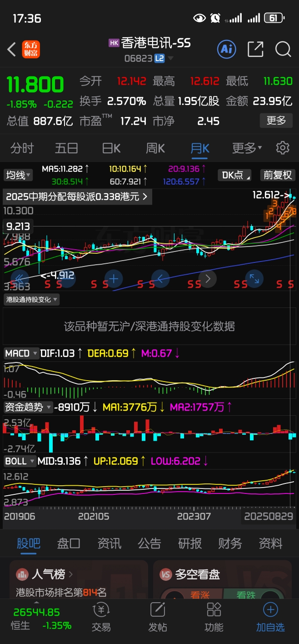Screen dimensions: 299x644
Task: Move chart to next candle arrow
Action: tap(208, 278)
